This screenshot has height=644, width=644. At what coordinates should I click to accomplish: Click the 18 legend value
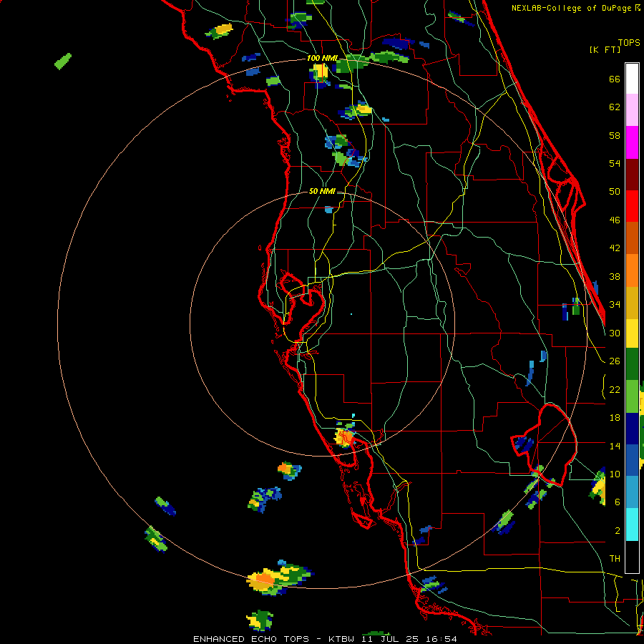(615, 418)
